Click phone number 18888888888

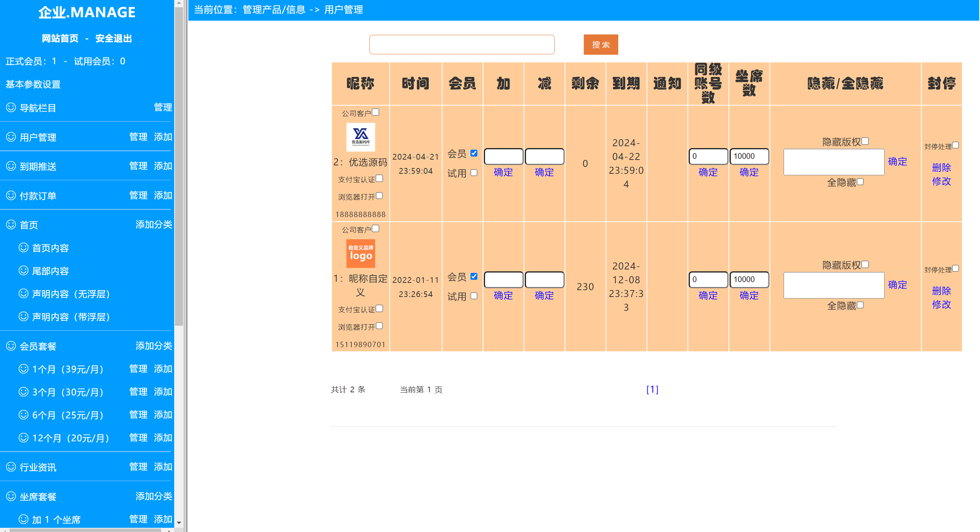[361, 214]
